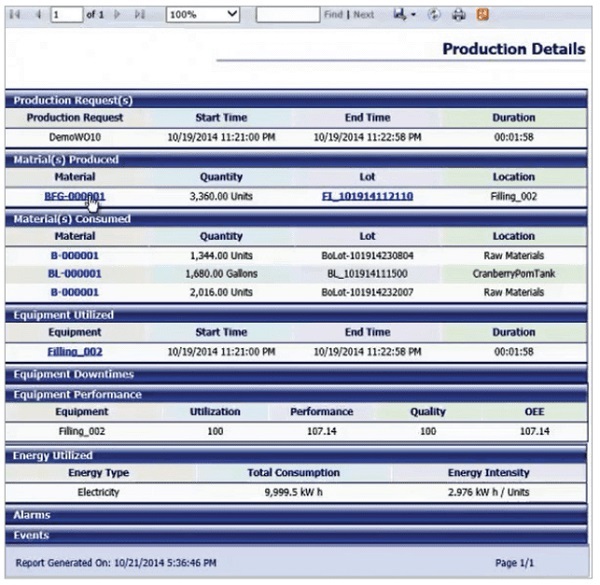Click the Find link
The width and height of the screenshot is (600, 585).
tap(334, 15)
